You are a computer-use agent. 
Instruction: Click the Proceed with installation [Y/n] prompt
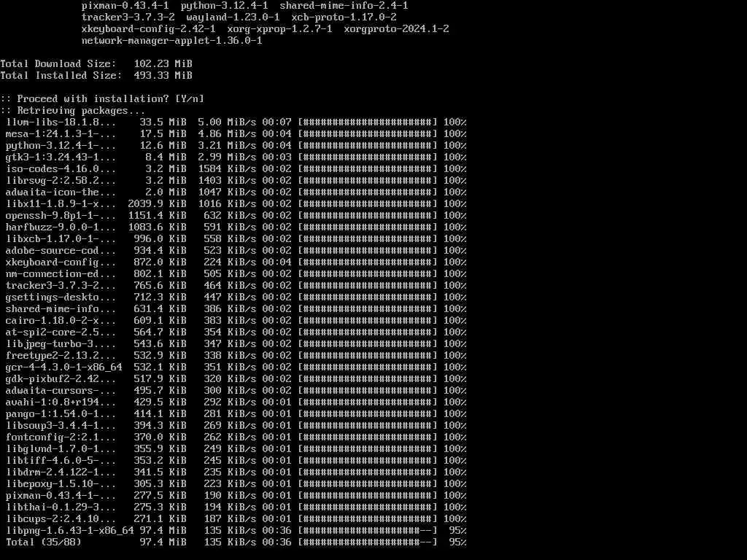coord(102,98)
